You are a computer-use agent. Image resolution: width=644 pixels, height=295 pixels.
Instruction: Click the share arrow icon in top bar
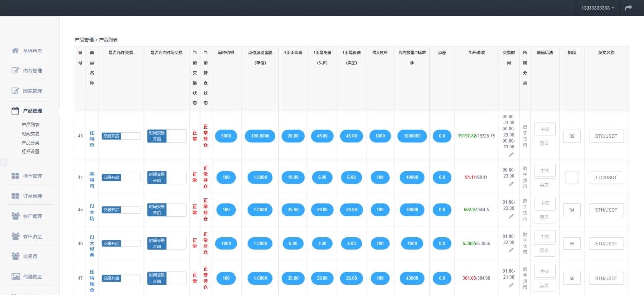pyautogui.click(x=628, y=8)
